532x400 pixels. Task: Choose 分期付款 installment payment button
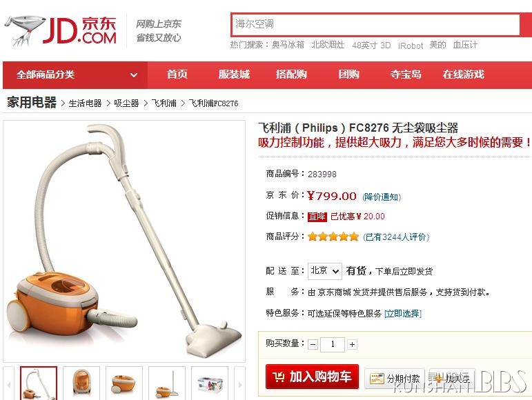coord(395,379)
